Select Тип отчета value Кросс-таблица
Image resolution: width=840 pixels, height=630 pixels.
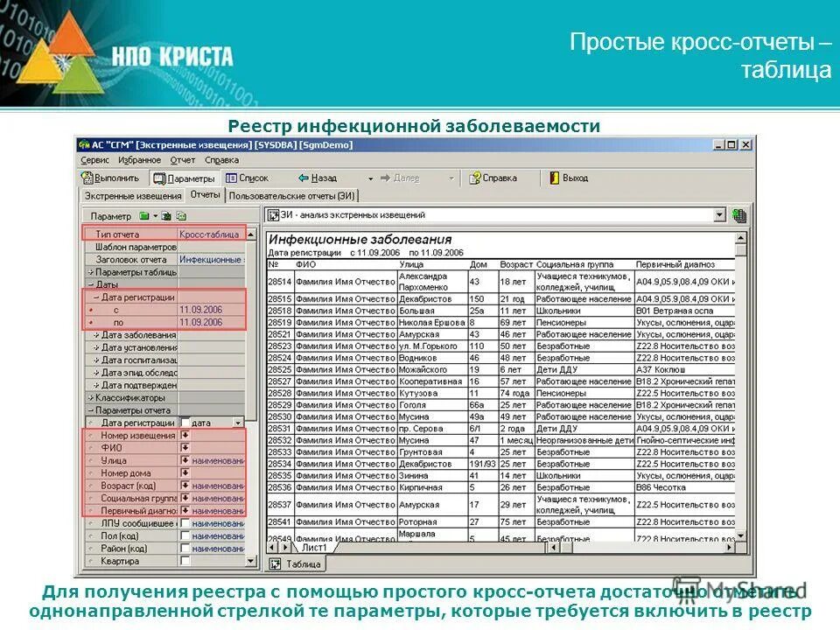[211, 234]
